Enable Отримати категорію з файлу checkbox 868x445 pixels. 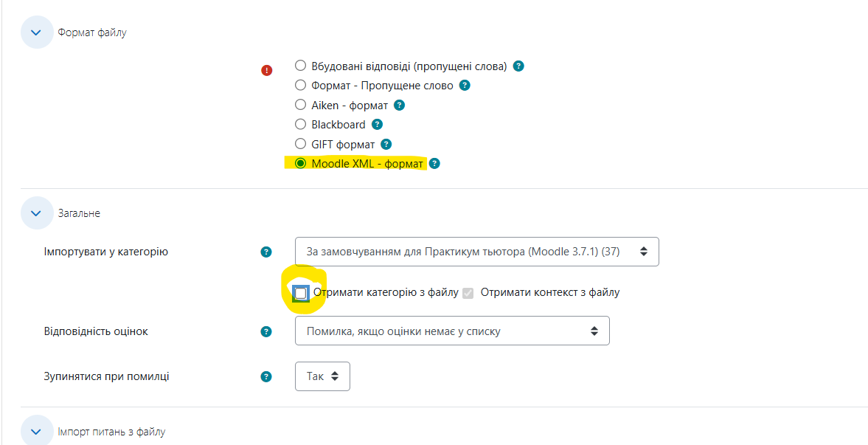tap(301, 292)
